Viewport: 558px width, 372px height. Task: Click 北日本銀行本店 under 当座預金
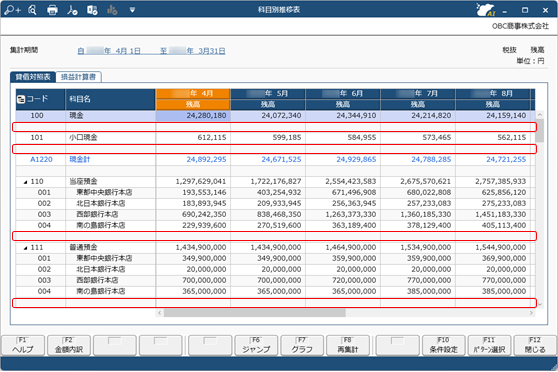pyautogui.click(x=101, y=204)
